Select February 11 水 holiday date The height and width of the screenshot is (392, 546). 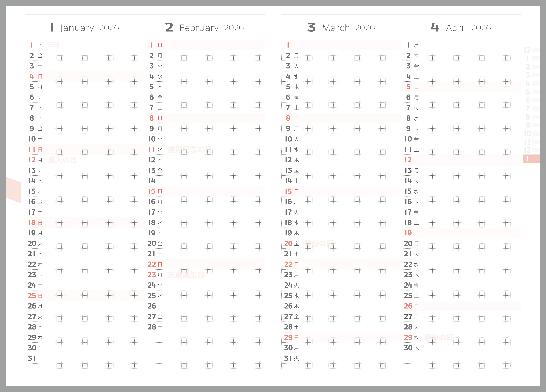156,150
